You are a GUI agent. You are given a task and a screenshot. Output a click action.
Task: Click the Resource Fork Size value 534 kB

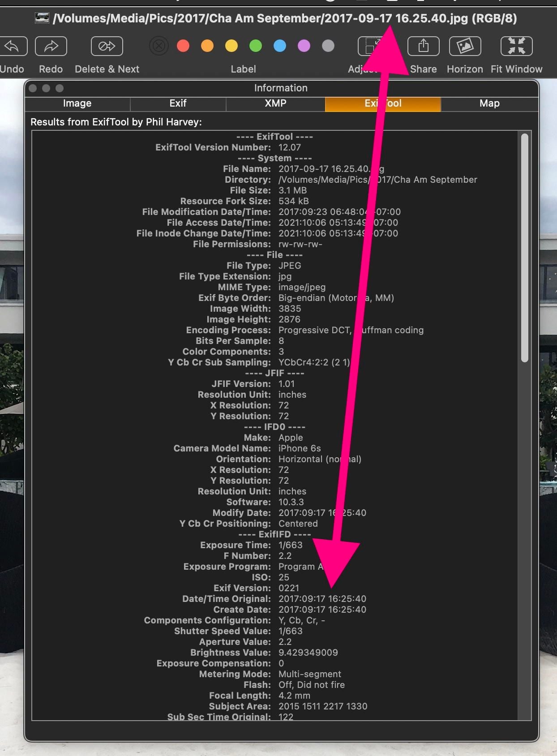(x=294, y=201)
